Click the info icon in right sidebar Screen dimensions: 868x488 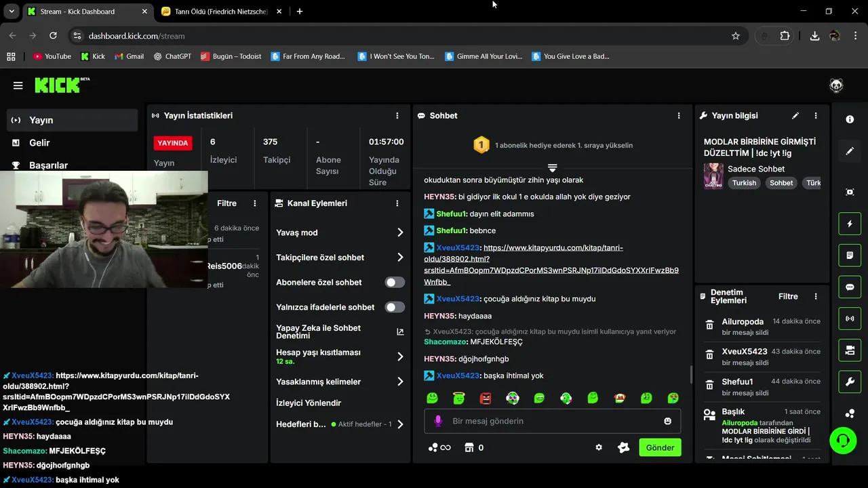click(850, 119)
